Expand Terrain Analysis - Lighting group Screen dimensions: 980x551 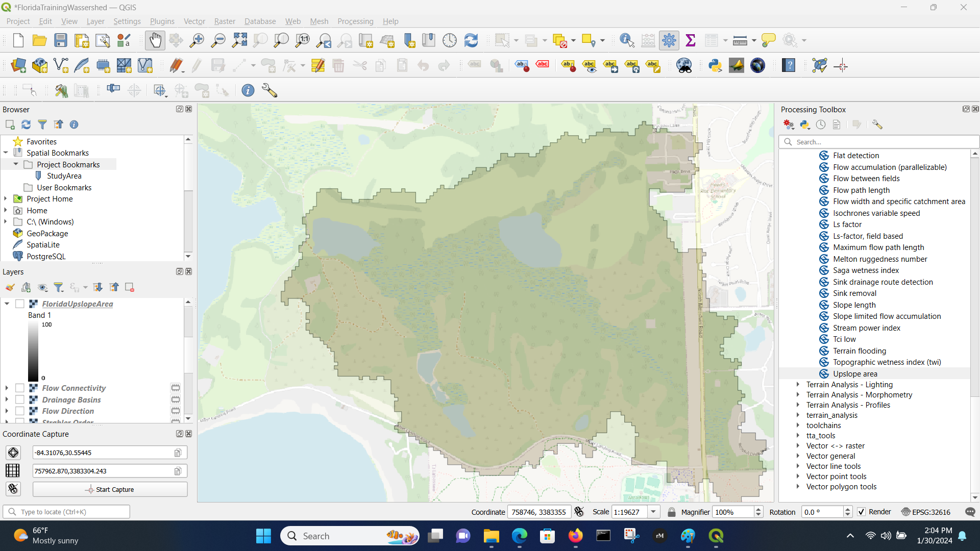pos(798,385)
